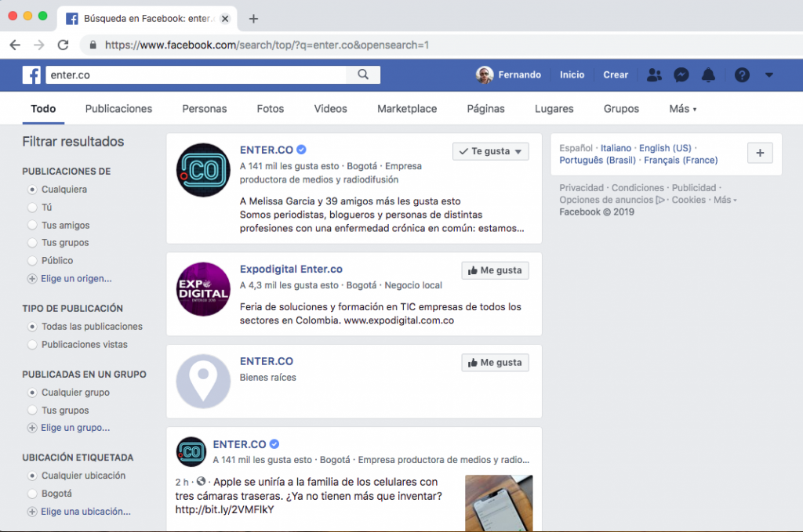Open the Te gusta dropdown for ENTER.CO

click(491, 151)
